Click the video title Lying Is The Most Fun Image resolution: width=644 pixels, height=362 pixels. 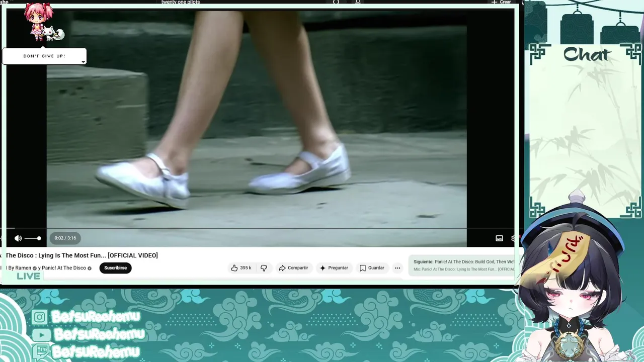82,255
